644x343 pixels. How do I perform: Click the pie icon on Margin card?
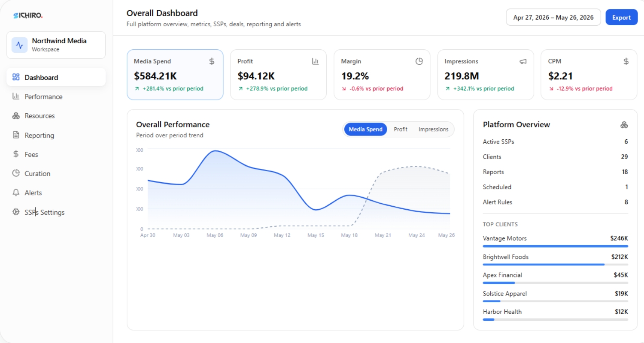tap(419, 61)
